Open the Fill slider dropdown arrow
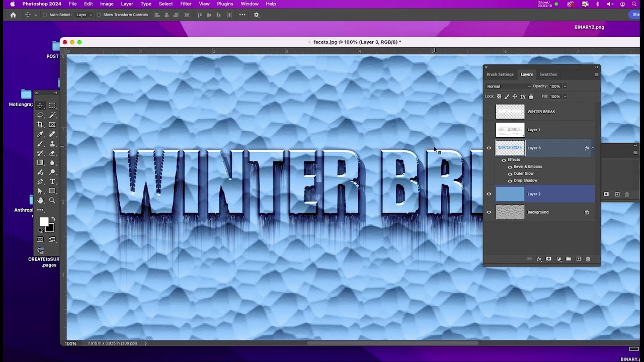 click(565, 97)
